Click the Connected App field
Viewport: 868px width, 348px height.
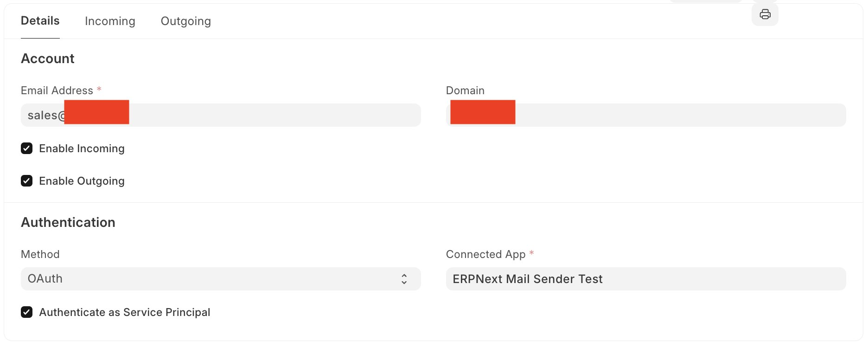pyautogui.click(x=645, y=279)
